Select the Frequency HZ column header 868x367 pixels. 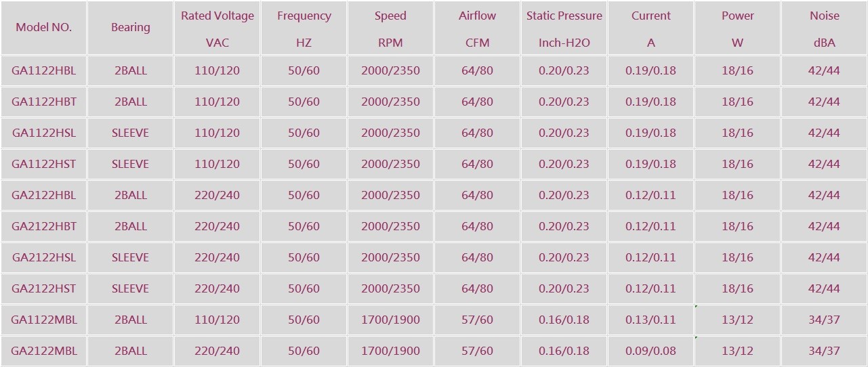click(304, 28)
